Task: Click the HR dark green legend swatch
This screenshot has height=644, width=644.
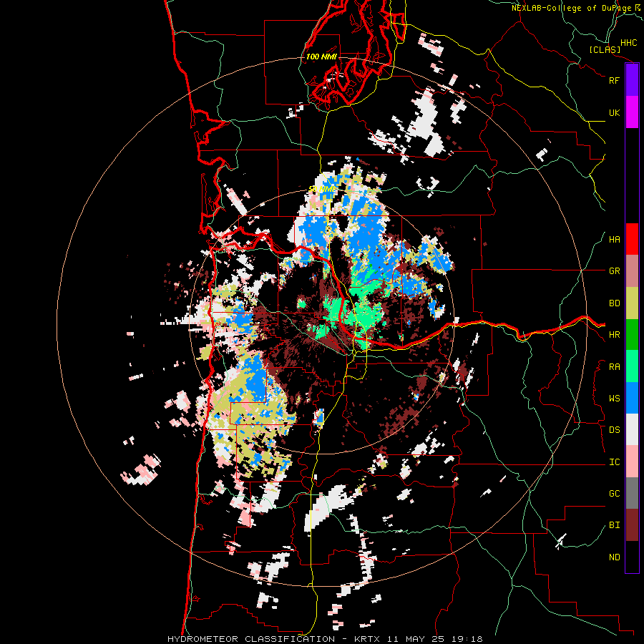Action: point(632,335)
